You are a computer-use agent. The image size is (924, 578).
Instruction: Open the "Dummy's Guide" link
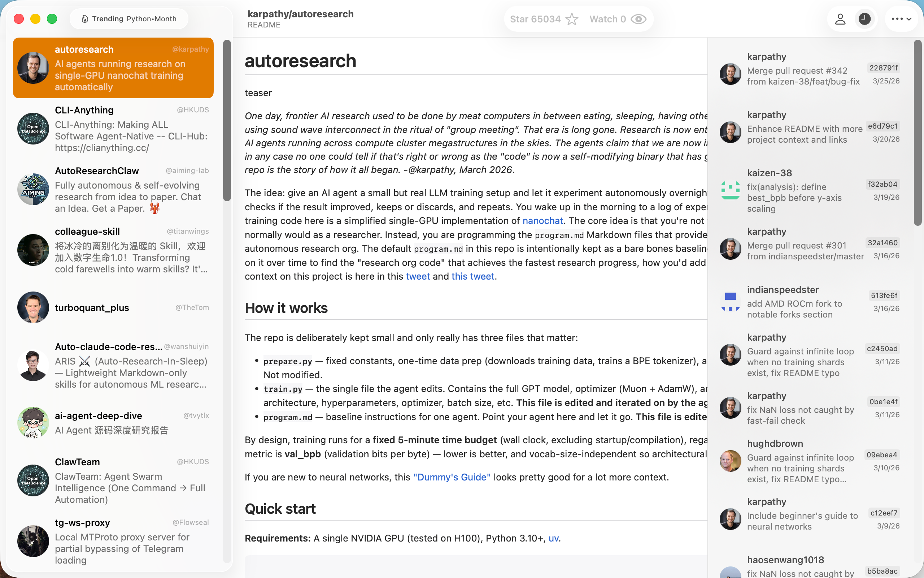(452, 478)
